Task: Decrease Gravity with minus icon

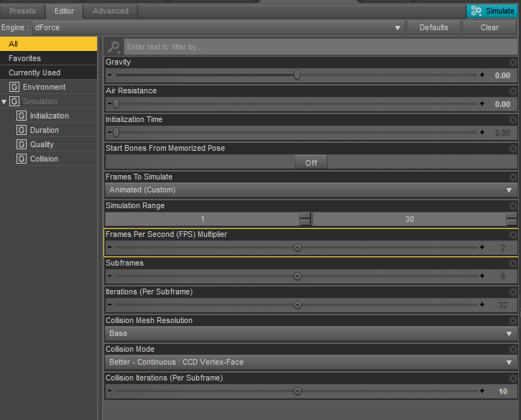Action: (110, 75)
